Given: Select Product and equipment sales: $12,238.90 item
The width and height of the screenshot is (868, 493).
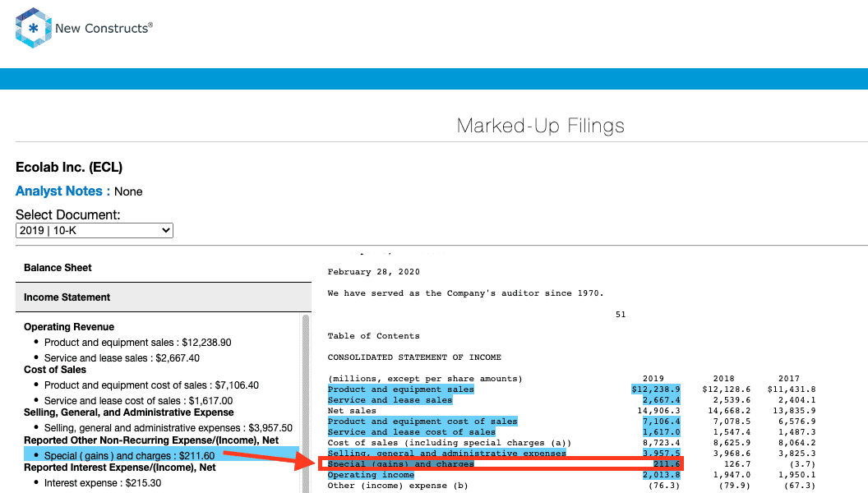Looking at the screenshot, I should point(138,343).
